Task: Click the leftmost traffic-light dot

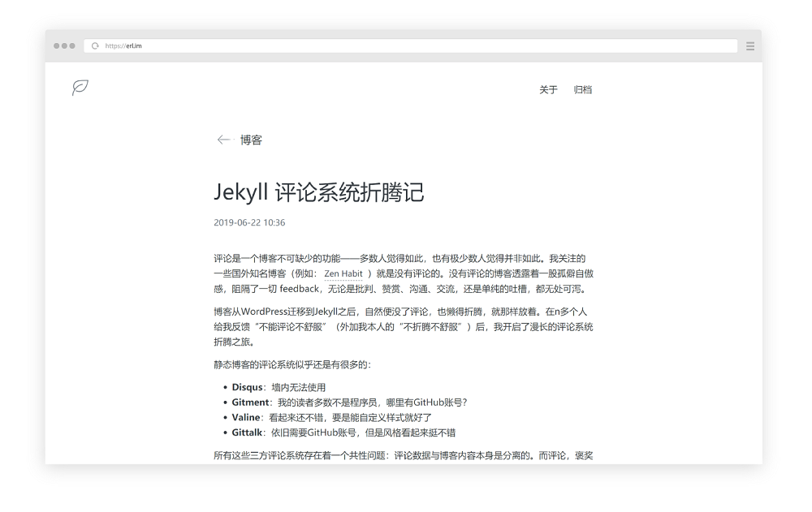Action: 55,45
